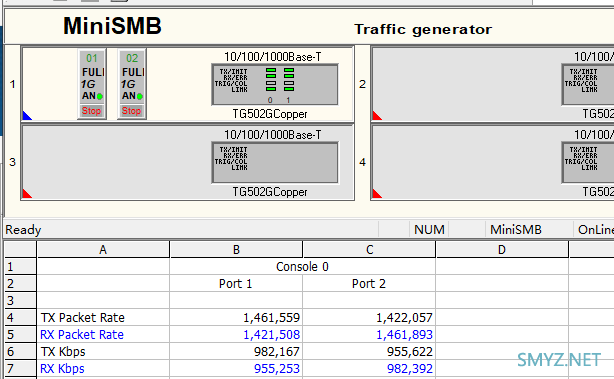Click the TG502GCopper label of slot 3

(x=270, y=192)
